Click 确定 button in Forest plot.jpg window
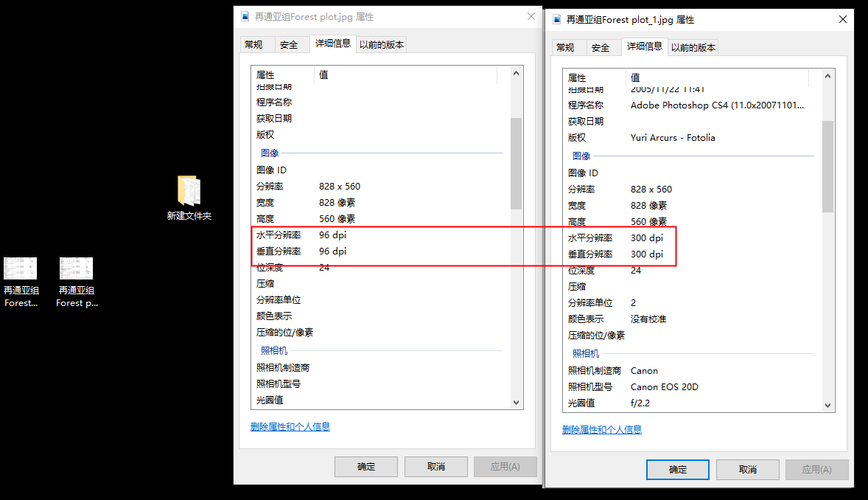This screenshot has width=868, height=500. [366, 467]
